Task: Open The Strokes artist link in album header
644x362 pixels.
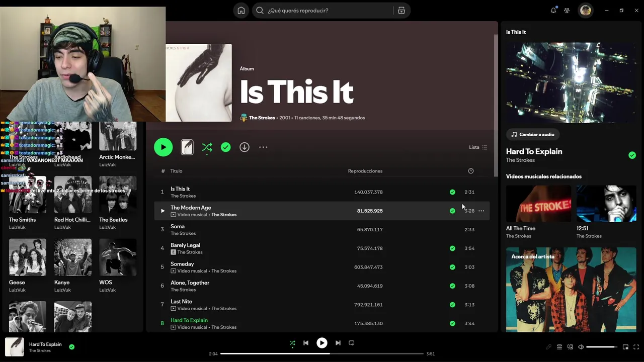Action: tap(262, 118)
